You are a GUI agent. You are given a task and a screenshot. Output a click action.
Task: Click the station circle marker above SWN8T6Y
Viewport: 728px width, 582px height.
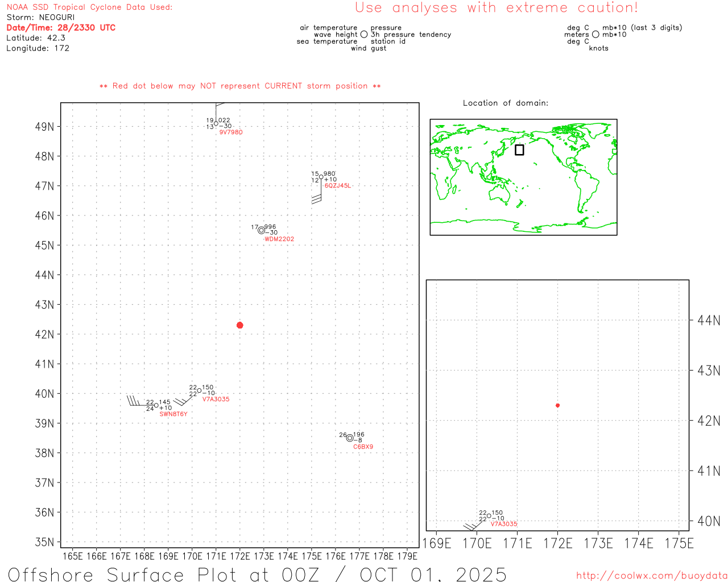point(156,405)
